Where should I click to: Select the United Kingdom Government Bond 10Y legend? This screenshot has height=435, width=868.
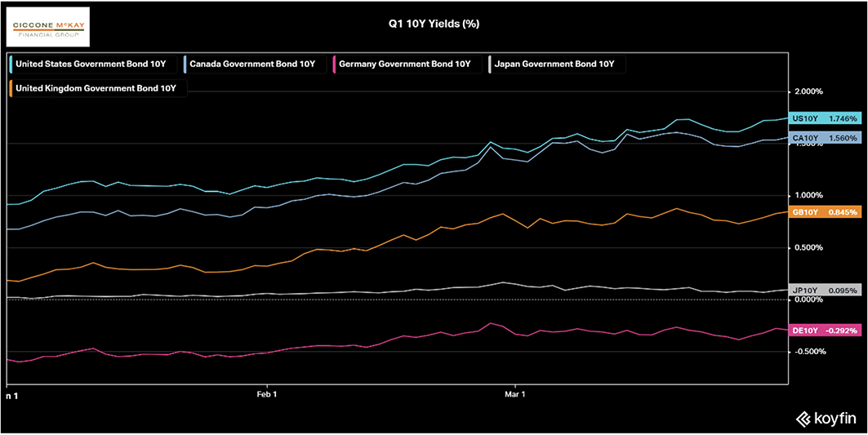[99, 88]
